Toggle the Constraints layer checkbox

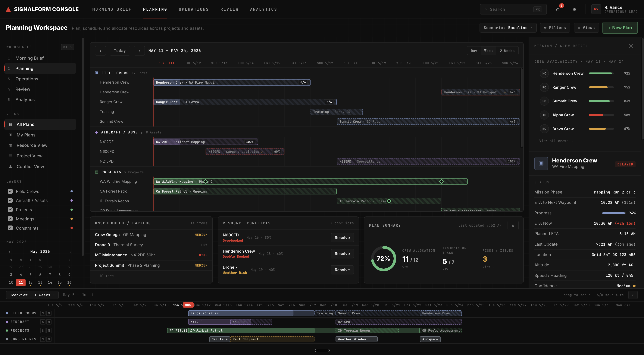tap(10, 228)
